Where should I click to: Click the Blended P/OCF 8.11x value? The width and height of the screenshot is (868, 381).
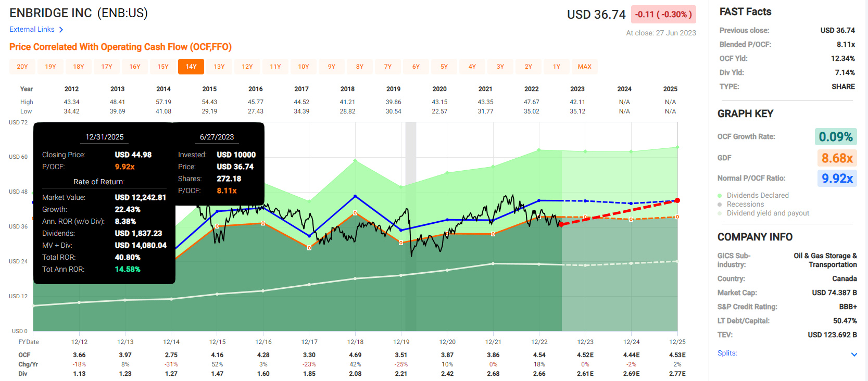click(846, 44)
